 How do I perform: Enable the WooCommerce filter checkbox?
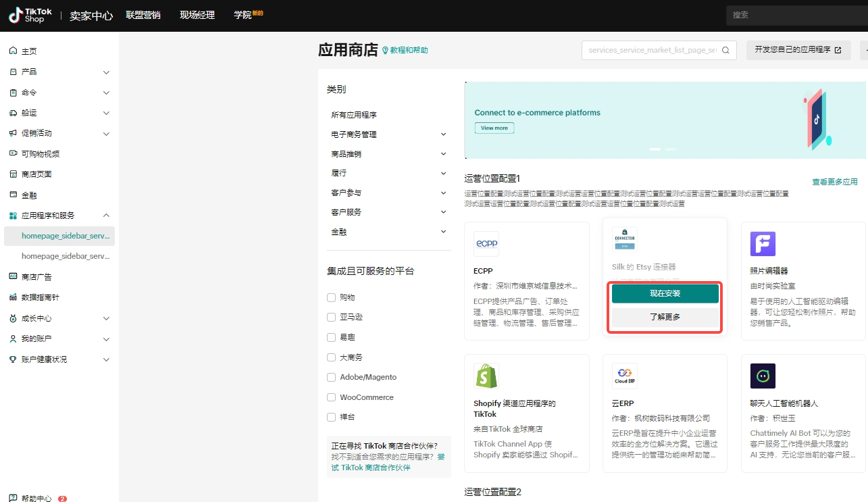pos(331,397)
